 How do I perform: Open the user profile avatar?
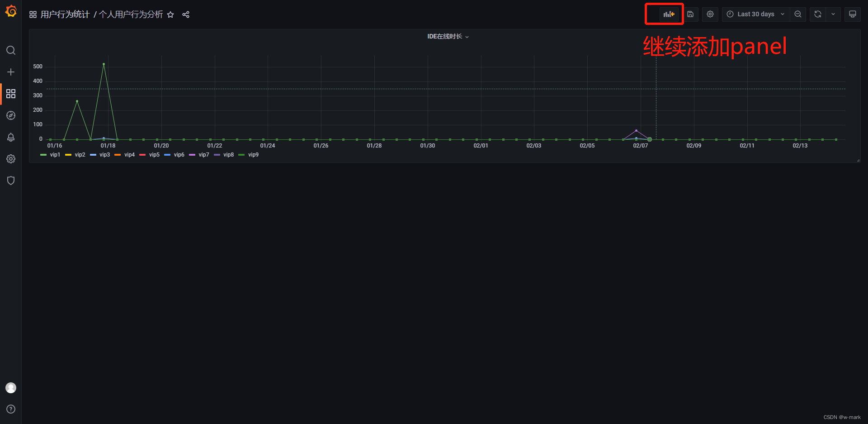[11, 387]
